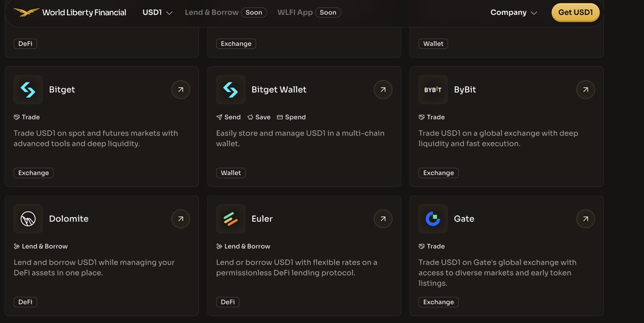Click the Euler logo icon
644x323 pixels.
click(x=231, y=219)
